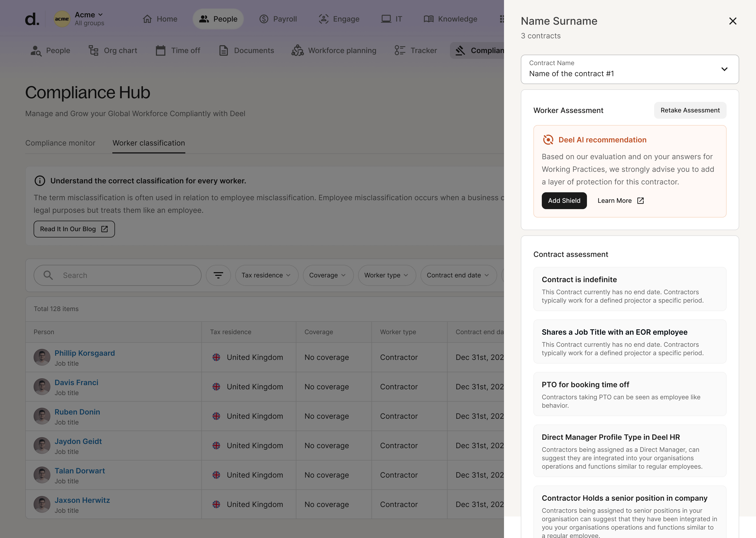Open Phillip Korsgaard's profile
This screenshot has height=538, width=756.
pyautogui.click(x=85, y=353)
